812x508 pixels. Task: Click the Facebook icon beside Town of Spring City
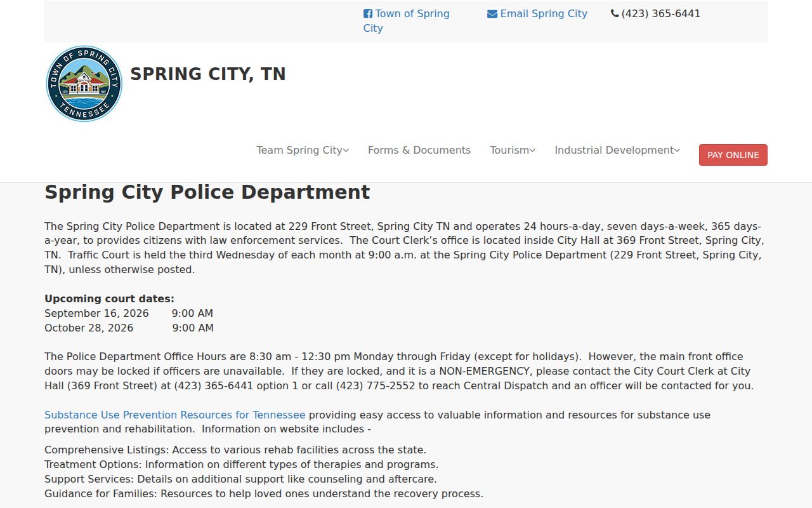[x=368, y=14]
